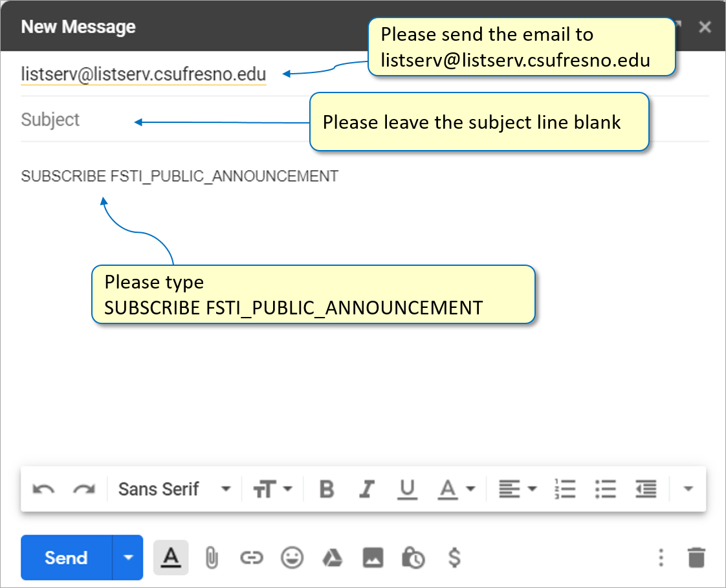Click the indent less icon
Image resolution: width=726 pixels, height=588 pixels.
click(x=645, y=489)
